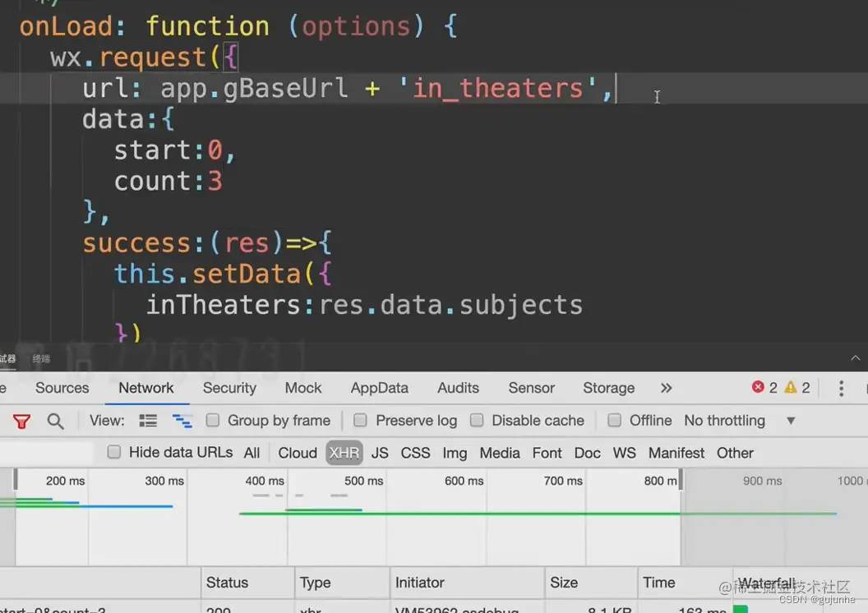Image resolution: width=868 pixels, height=613 pixels.
Task: Open the Mock tab
Action: pyautogui.click(x=302, y=388)
